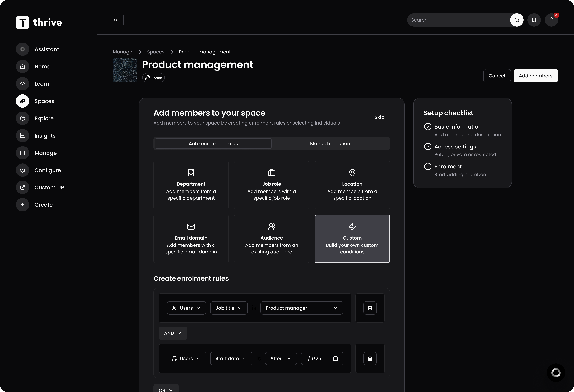Click the Skip link
Viewport: 574px width, 392px height.
(379, 117)
